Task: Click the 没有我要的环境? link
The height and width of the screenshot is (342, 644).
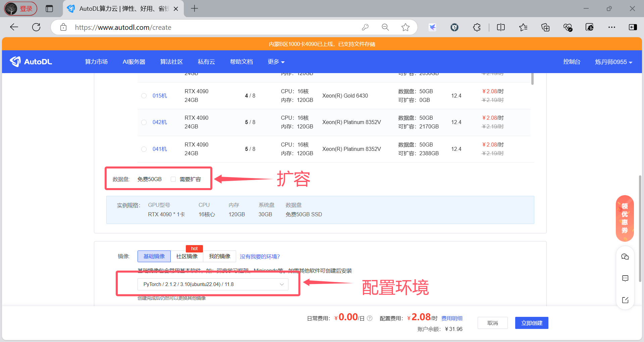Action: point(260,256)
